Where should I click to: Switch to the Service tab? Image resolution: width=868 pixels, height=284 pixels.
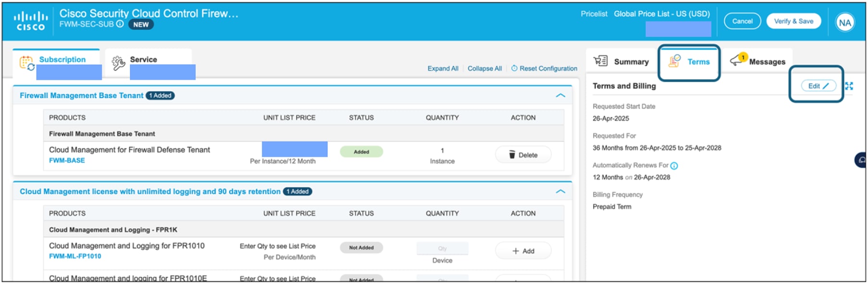point(149,63)
